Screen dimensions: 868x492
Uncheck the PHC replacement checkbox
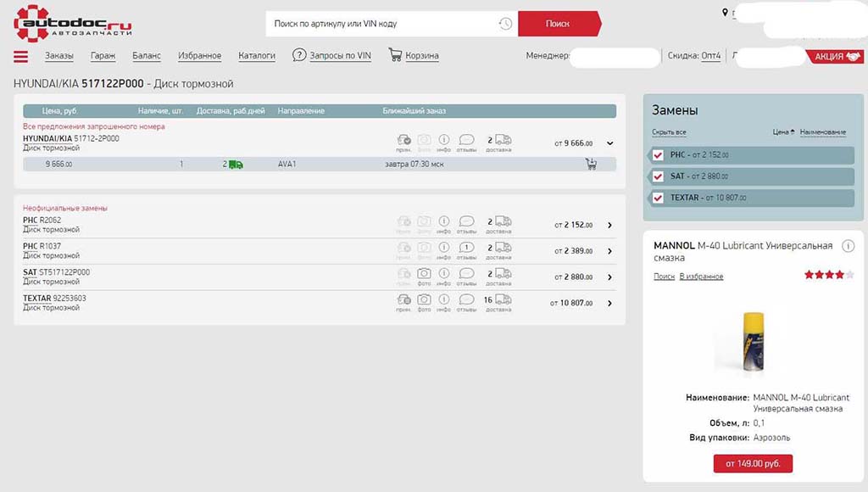[658, 155]
